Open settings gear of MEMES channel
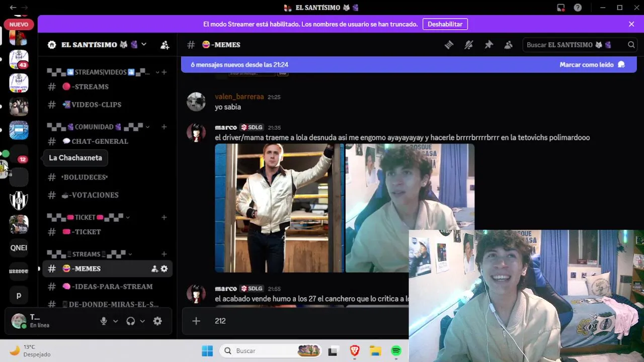 coord(164,269)
